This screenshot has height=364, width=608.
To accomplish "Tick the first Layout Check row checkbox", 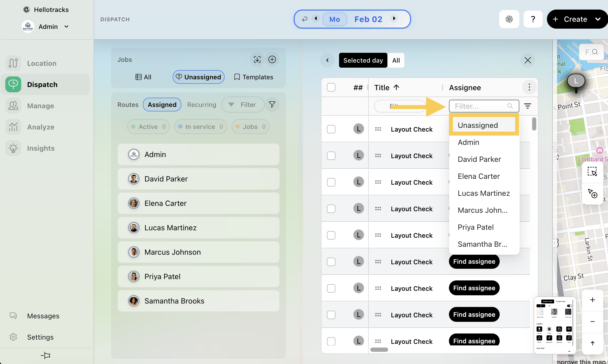I will (331, 129).
